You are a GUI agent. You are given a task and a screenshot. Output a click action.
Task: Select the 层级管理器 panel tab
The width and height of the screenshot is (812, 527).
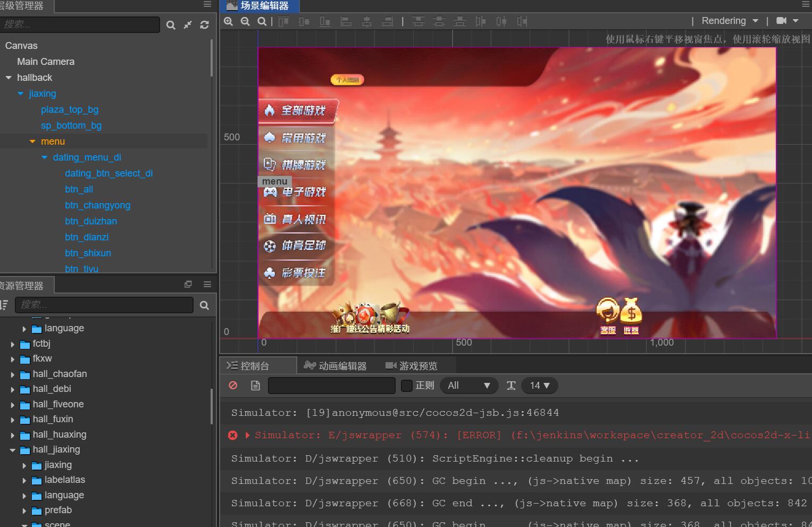click(27, 6)
